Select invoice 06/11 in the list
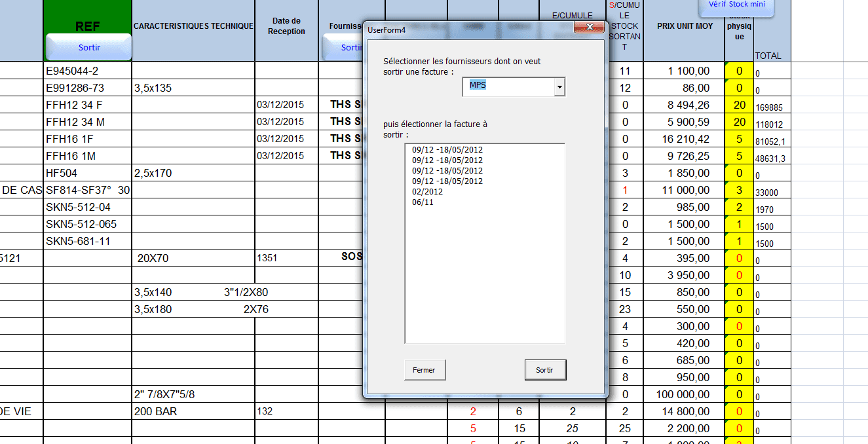Viewport: 868px width, 444px height. (423, 202)
